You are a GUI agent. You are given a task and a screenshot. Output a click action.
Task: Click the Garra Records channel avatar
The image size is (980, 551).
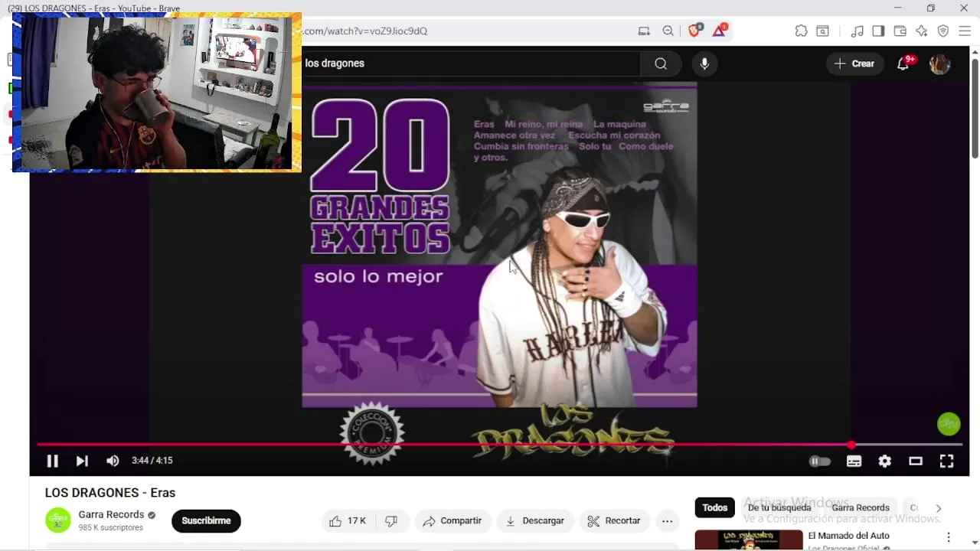pyautogui.click(x=58, y=520)
